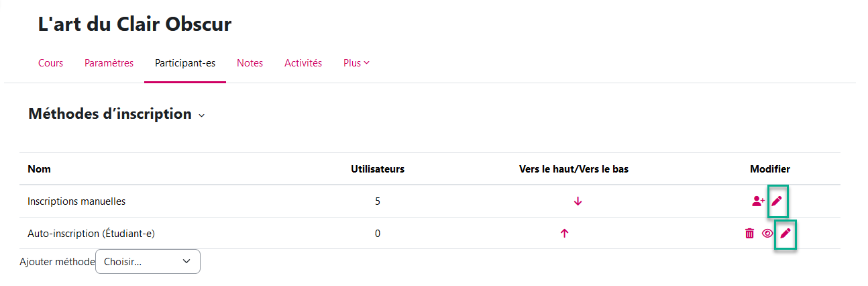Click the Inscriptions manuelles row name
This screenshot has height=286, width=868.
pyautogui.click(x=76, y=201)
